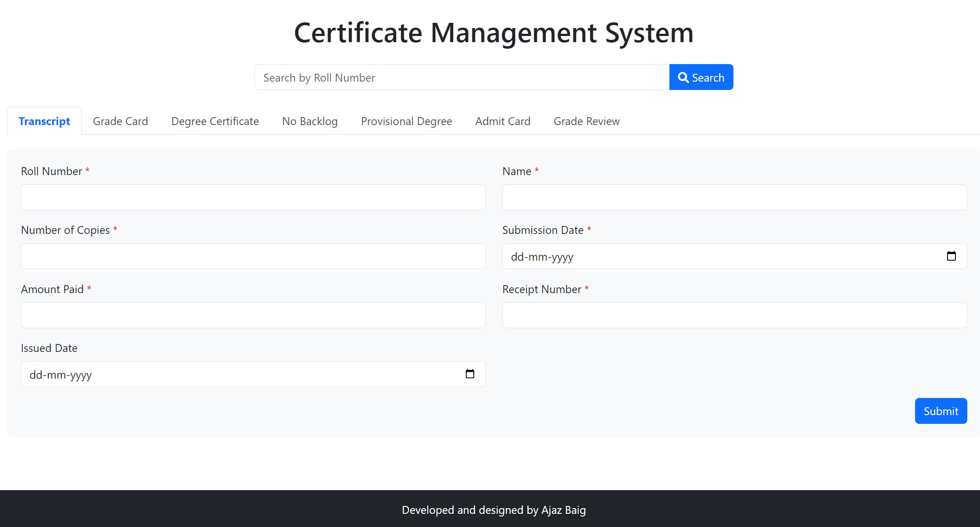Click the Search by Roll Number box
This screenshot has height=527, width=980.
coord(461,77)
